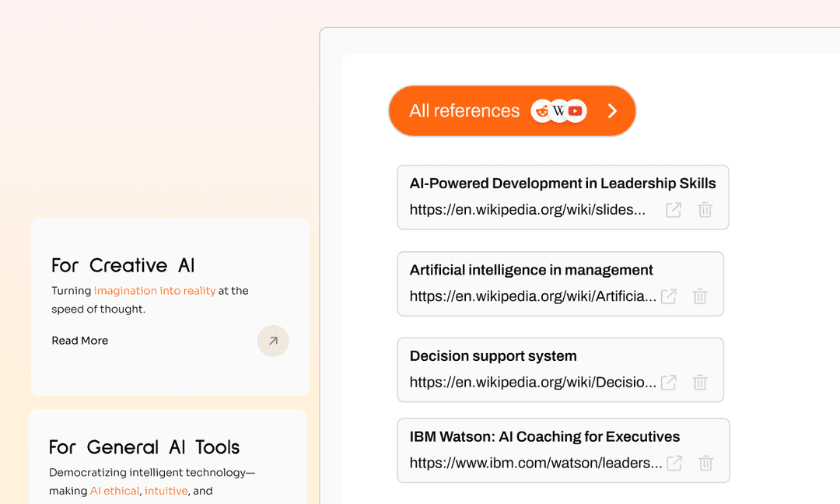
Task: Click the imagination into reality highlighted text
Action: pos(155,291)
